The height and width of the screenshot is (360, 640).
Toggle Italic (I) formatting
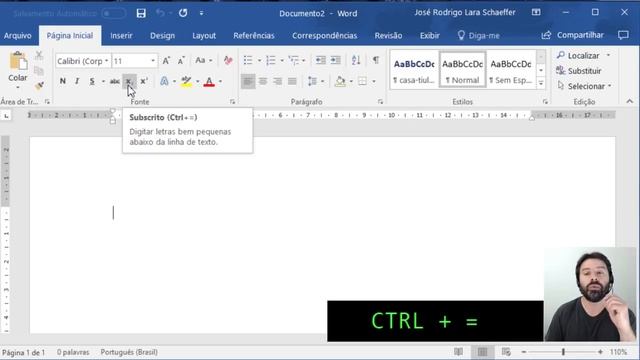pos(77,81)
